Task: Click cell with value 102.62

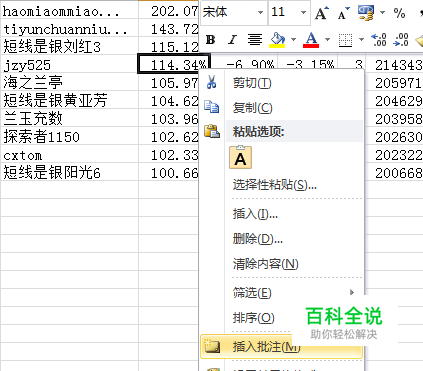Action: (169, 137)
